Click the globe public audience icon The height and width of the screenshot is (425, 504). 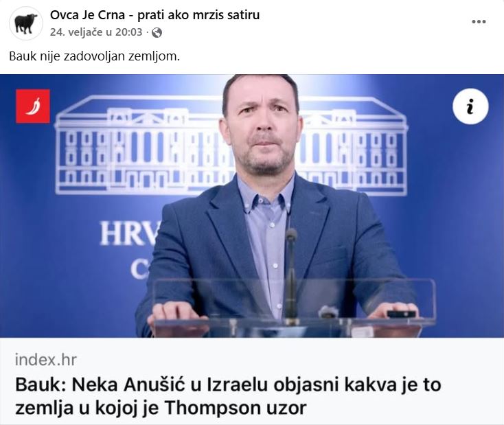pos(157,32)
